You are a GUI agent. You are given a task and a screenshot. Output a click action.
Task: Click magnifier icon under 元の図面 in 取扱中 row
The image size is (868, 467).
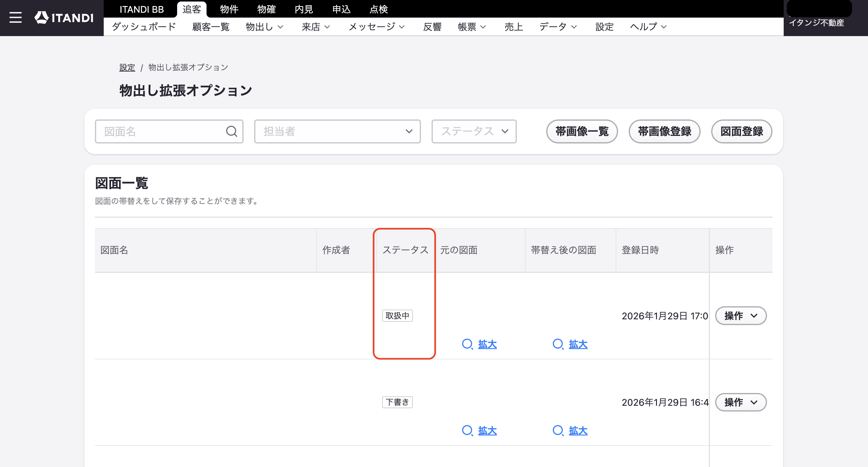tap(467, 344)
